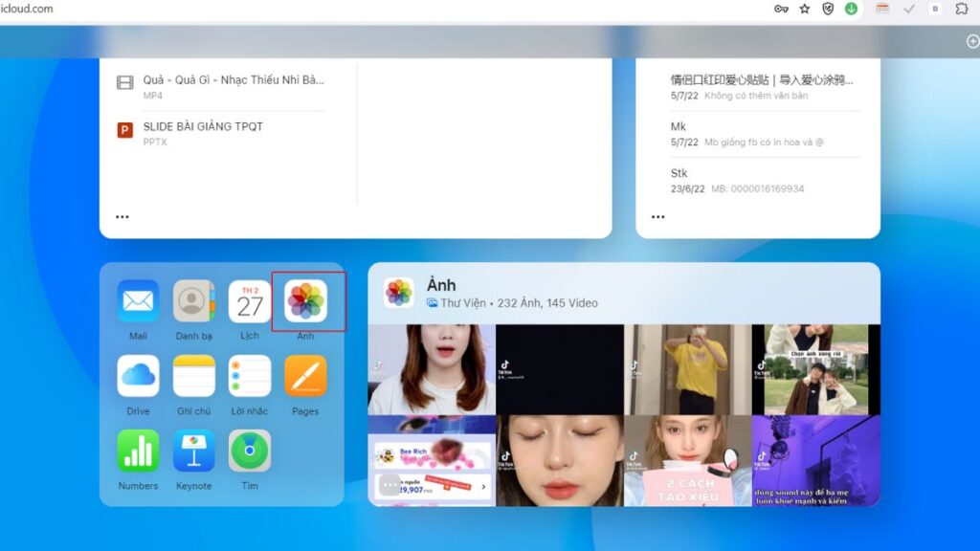The image size is (980, 551).
Task: Open the purple room video thumbnail
Action: coord(816,461)
